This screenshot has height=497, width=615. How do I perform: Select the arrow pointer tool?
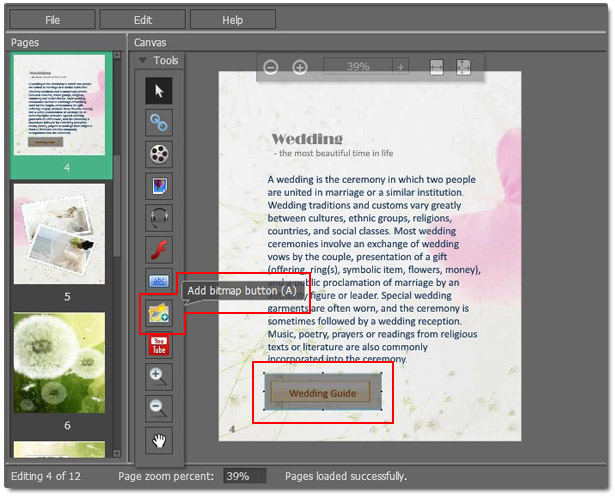[159, 91]
